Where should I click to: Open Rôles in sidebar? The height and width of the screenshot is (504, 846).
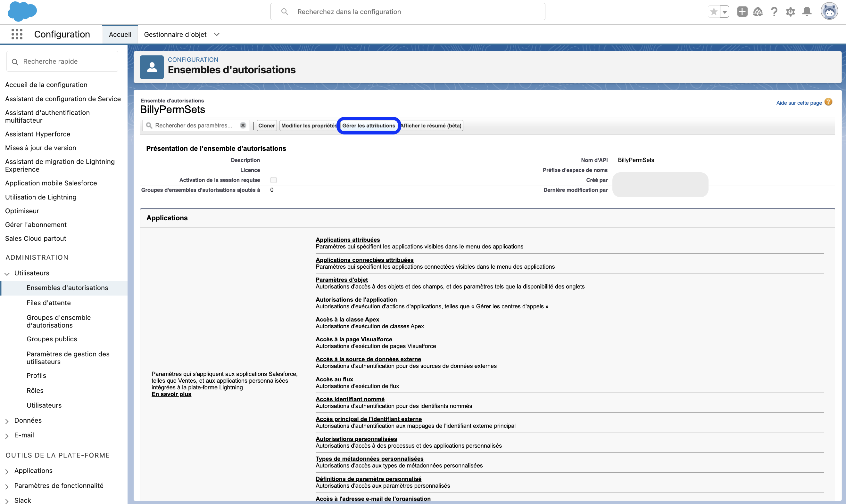[x=35, y=390]
